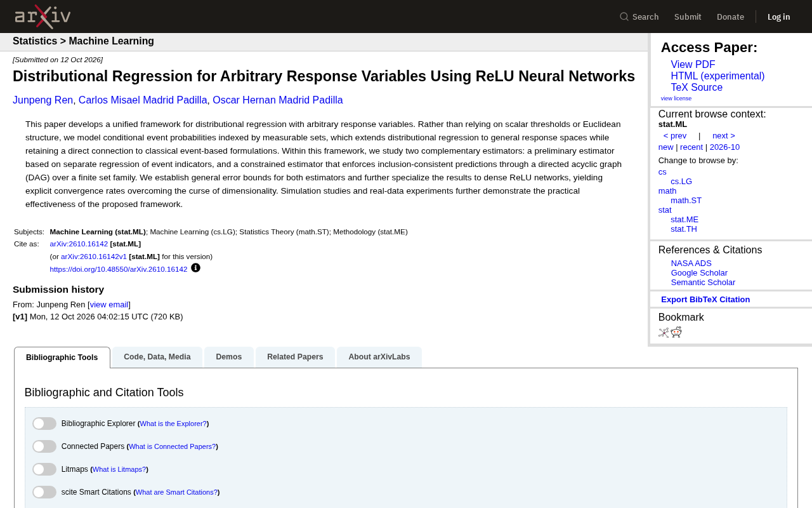Open NASA ADS citations

(691, 264)
